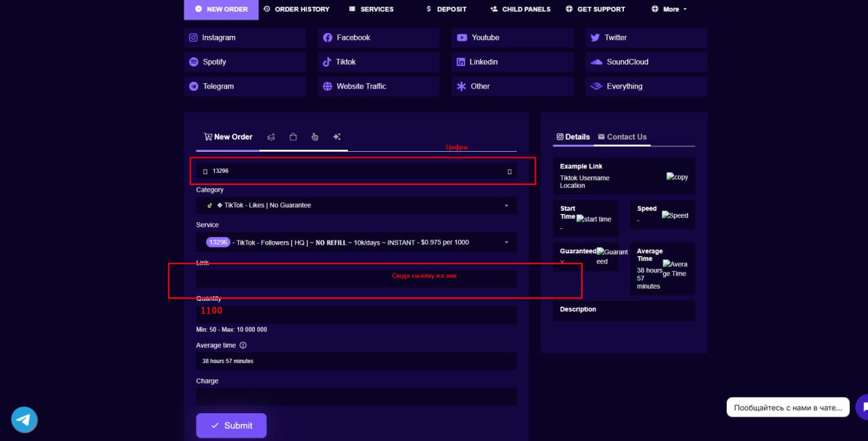Choose the Website Traffic filter
The image size is (868, 441).
pos(378,87)
